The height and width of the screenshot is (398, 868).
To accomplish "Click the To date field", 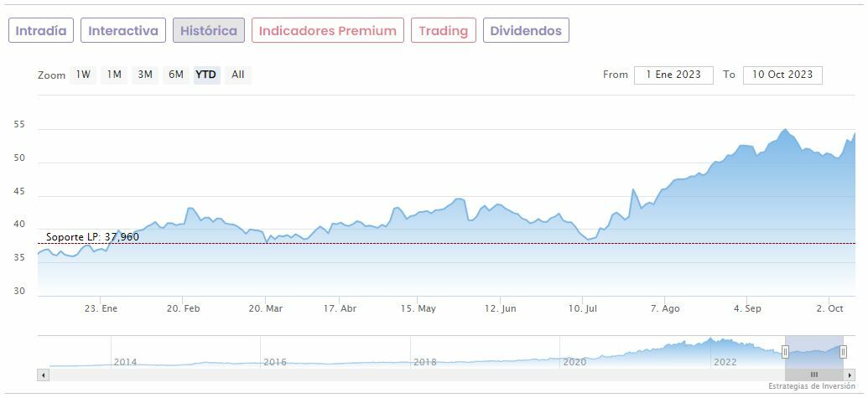I will [x=782, y=75].
